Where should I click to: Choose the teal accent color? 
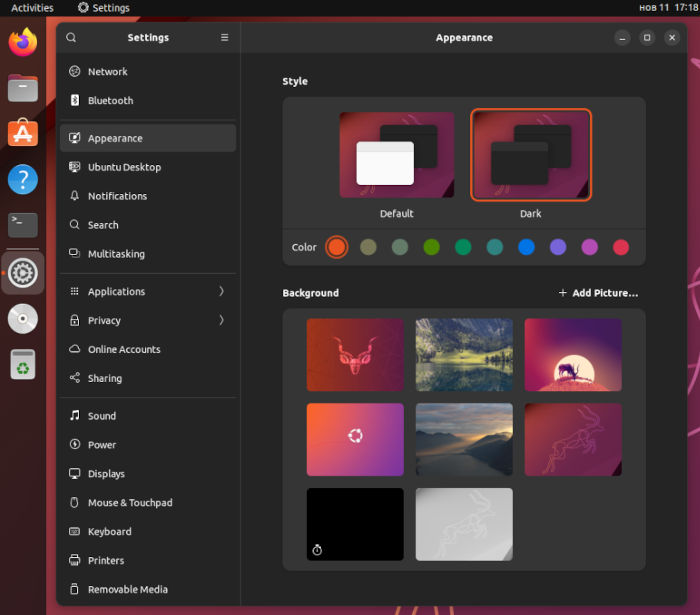click(495, 247)
